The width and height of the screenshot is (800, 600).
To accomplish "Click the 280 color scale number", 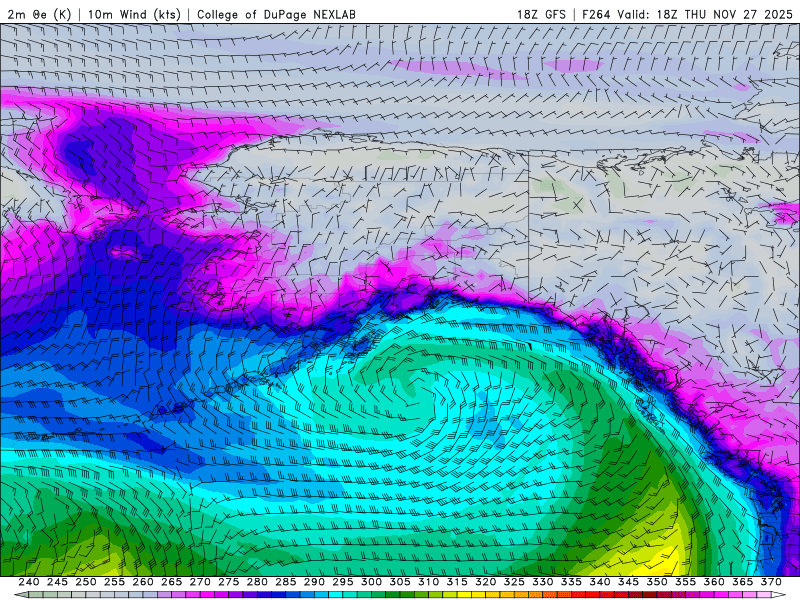I will 257,582.
